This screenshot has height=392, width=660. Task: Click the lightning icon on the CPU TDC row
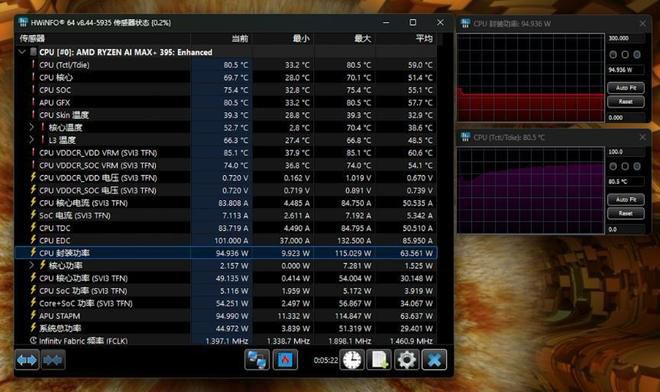pos(33,227)
